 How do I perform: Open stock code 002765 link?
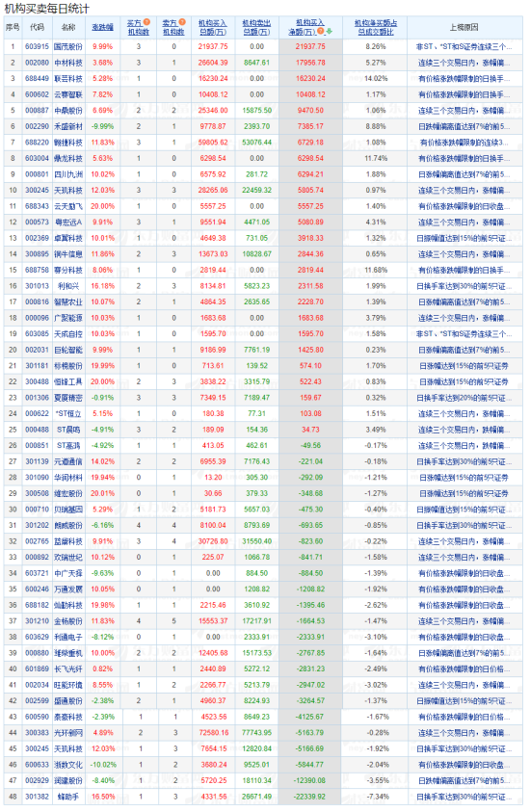pyautogui.click(x=37, y=541)
